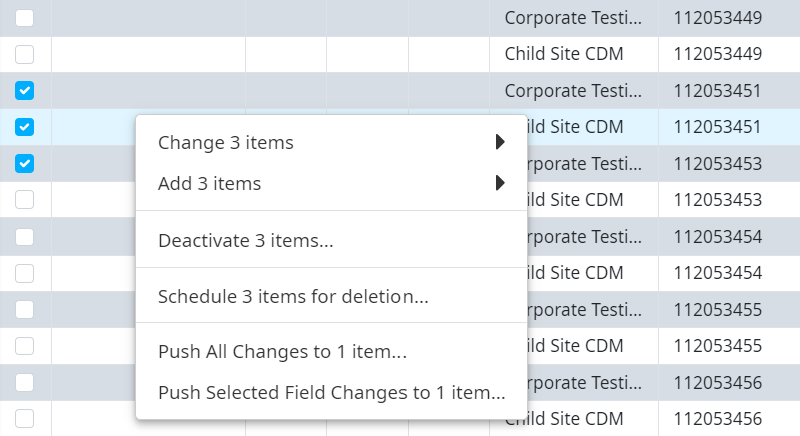Click "Push Selected Field Changes to 1 item..."
Screen dimensions: 800x436
pos(331,393)
